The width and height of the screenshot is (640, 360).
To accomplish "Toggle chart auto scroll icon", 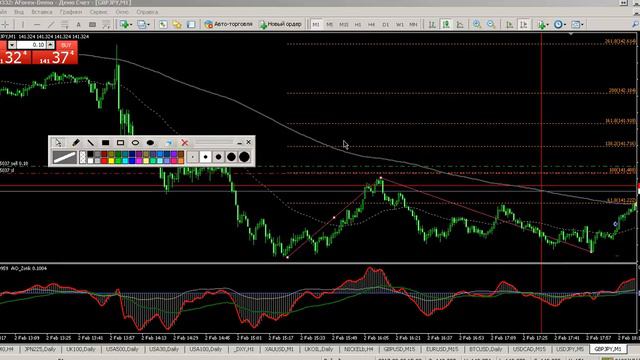I will point(509,24).
